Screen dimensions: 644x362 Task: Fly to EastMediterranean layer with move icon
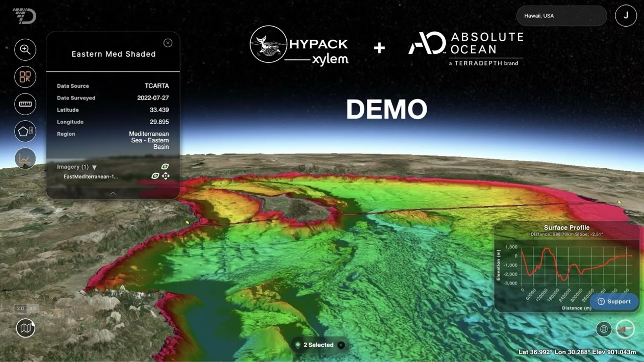click(x=166, y=176)
